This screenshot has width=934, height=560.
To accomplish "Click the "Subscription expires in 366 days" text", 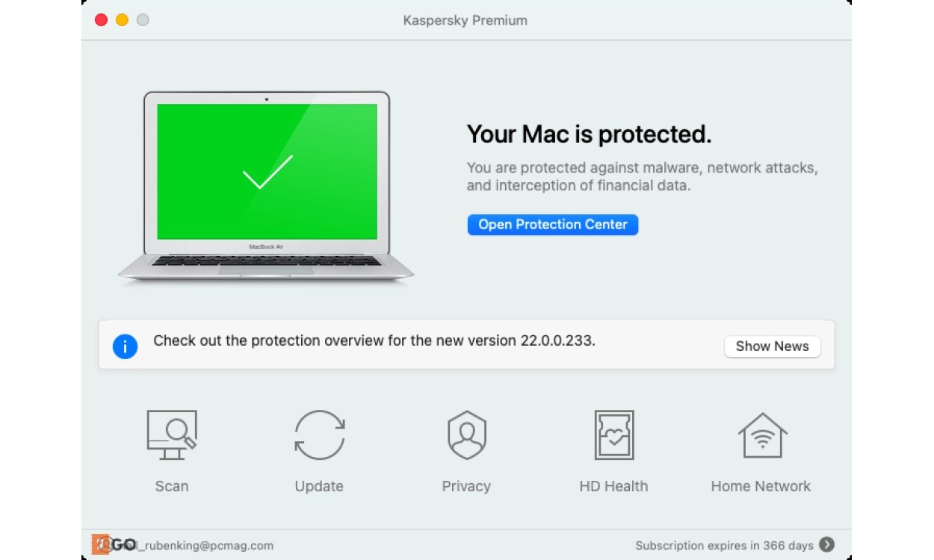I will click(x=723, y=546).
